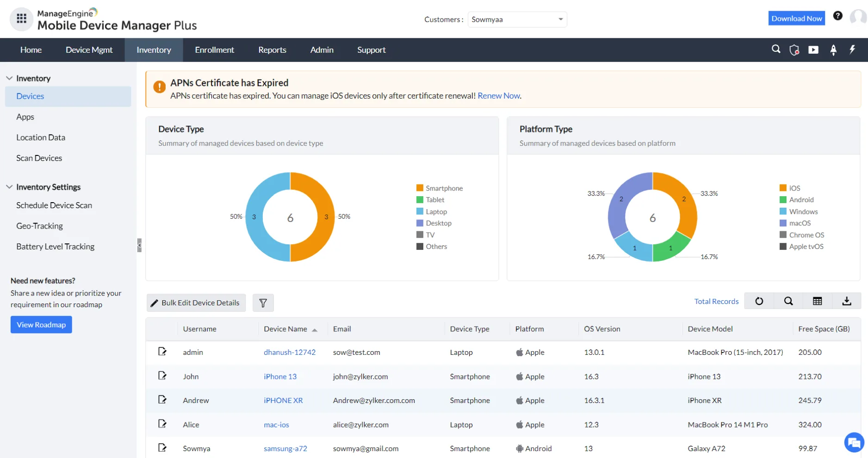Image resolution: width=868 pixels, height=458 pixels.
Task: Sort by Device Name column arrow
Action: pyautogui.click(x=315, y=330)
